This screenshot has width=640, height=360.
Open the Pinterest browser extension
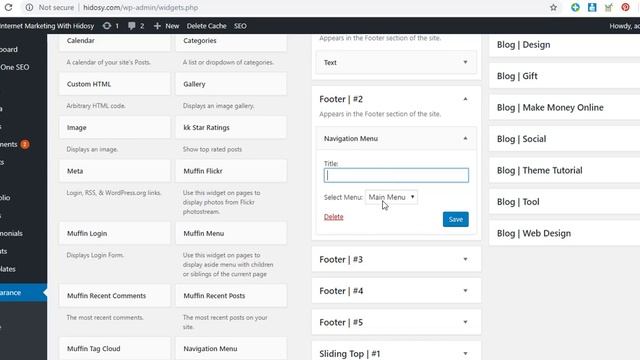[x=625, y=7]
